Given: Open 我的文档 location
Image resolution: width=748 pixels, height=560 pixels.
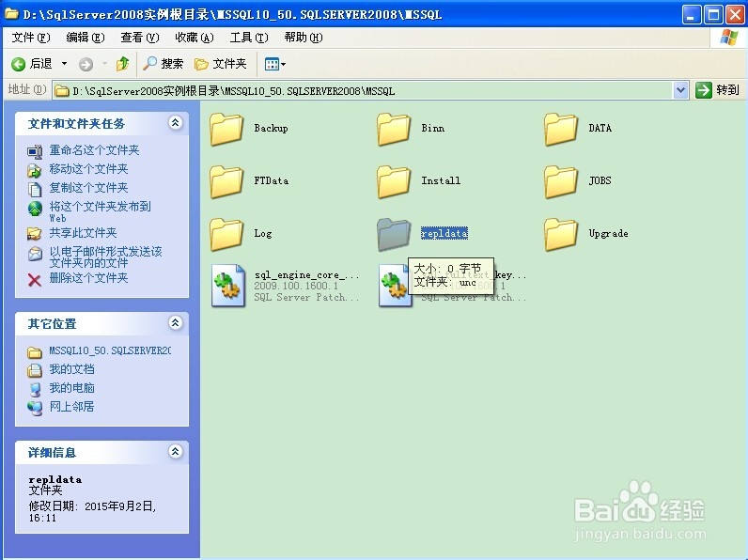Looking at the screenshot, I should click(71, 369).
